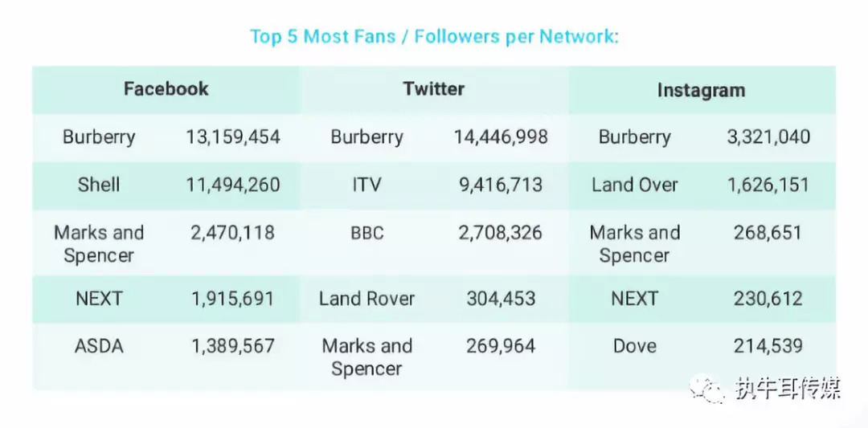This screenshot has height=428, width=868.
Task: Select Dove's follower count 214,539
Action: tap(768, 347)
